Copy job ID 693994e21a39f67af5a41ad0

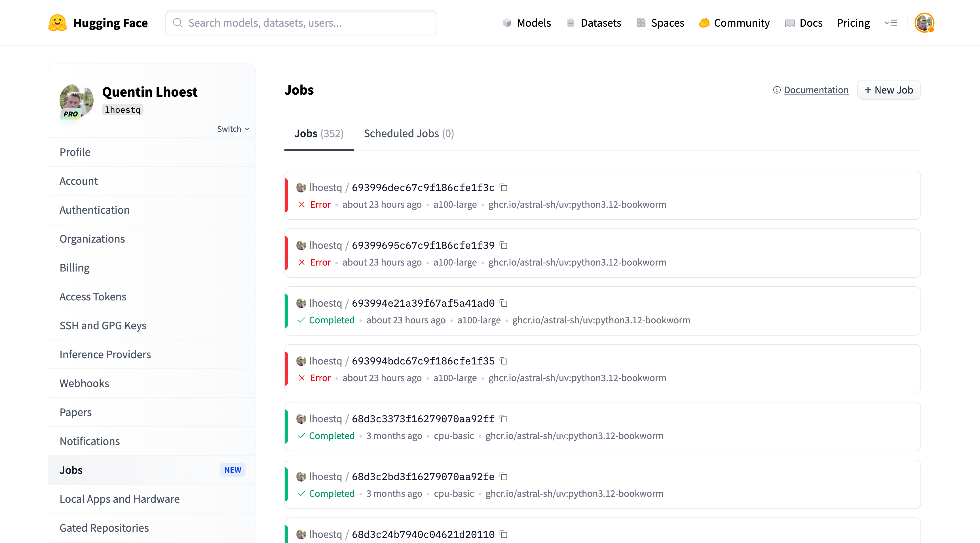503,303
